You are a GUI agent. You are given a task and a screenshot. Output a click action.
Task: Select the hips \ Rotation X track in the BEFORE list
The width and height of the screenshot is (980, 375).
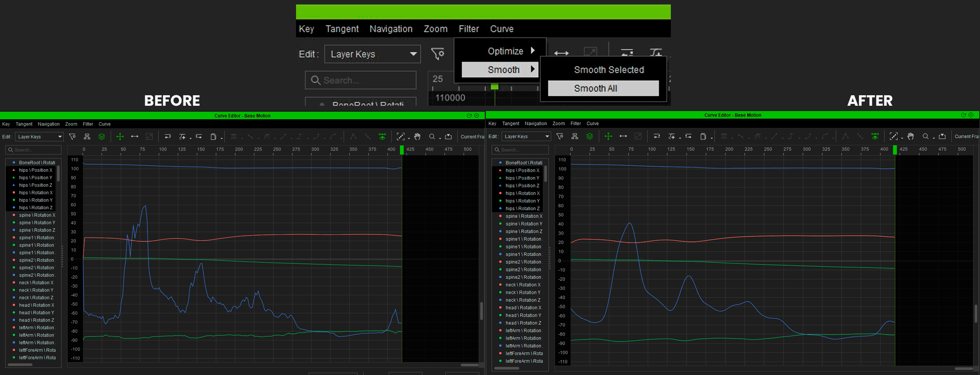pyautogui.click(x=36, y=192)
